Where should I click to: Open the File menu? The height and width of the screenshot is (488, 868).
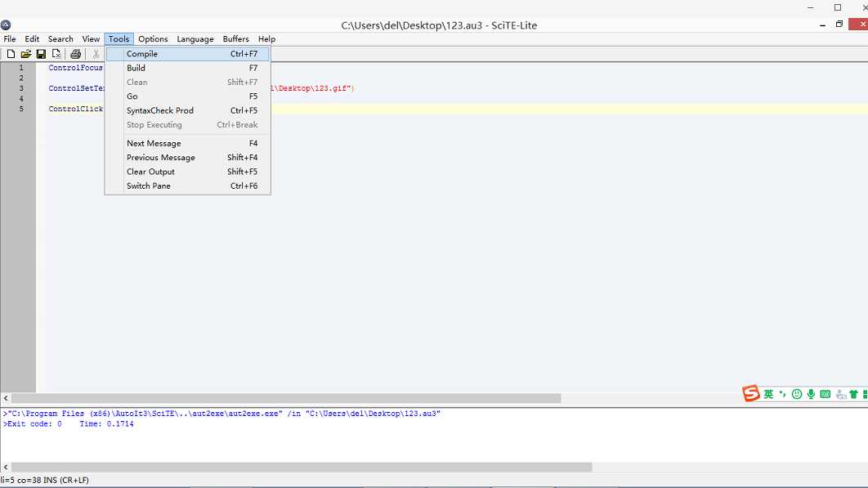(10, 38)
